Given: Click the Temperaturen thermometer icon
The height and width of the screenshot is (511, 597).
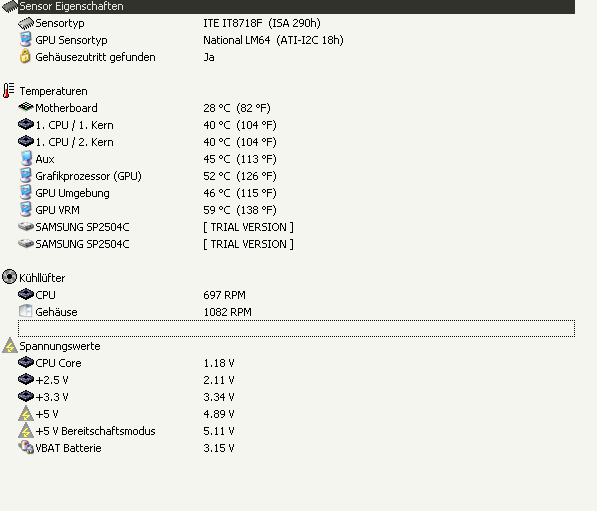Looking at the screenshot, I should [x=9, y=91].
